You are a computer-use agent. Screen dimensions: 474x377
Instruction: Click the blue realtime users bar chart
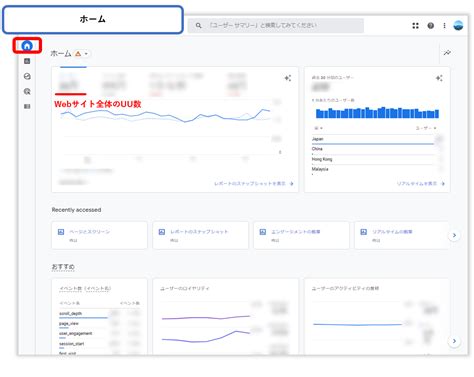pos(377,113)
